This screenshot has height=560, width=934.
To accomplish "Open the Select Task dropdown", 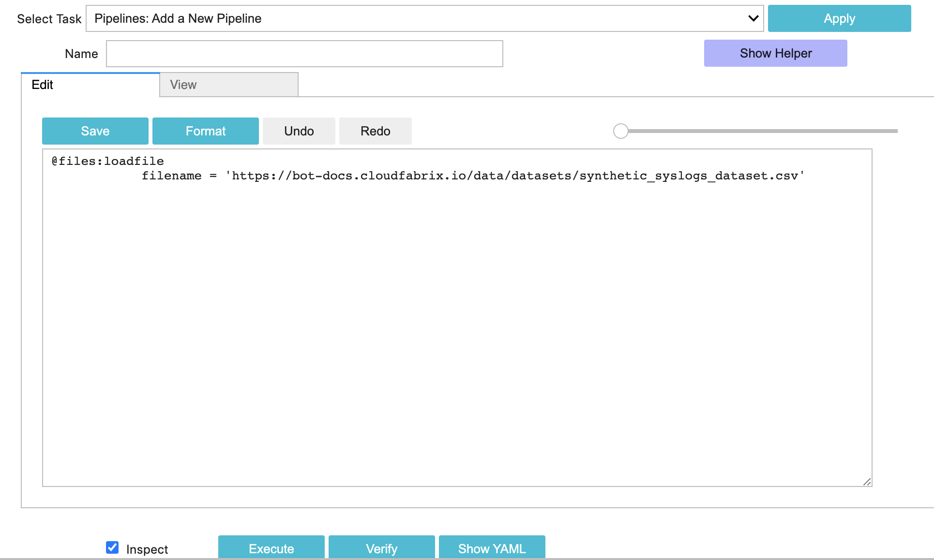I will [416, 18].
